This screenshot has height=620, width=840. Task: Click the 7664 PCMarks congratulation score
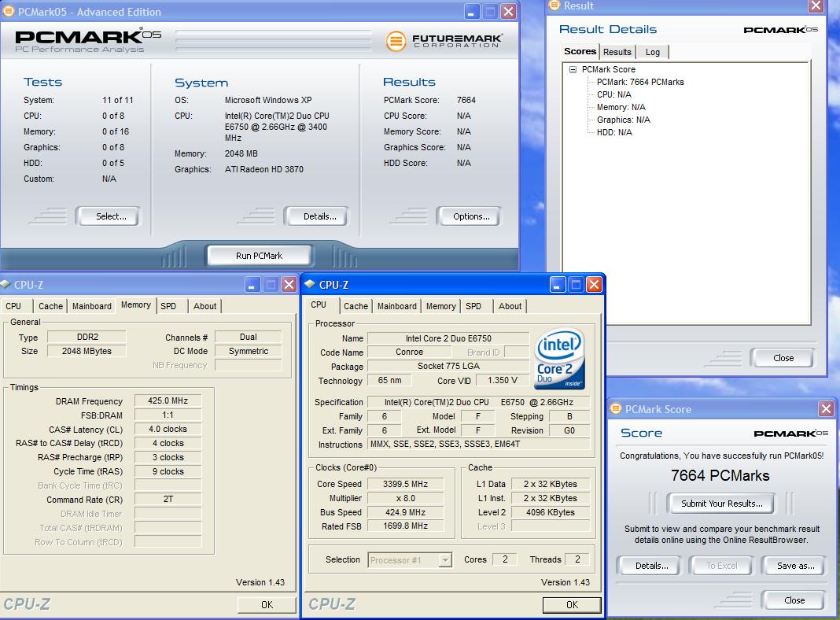point(720,476)
